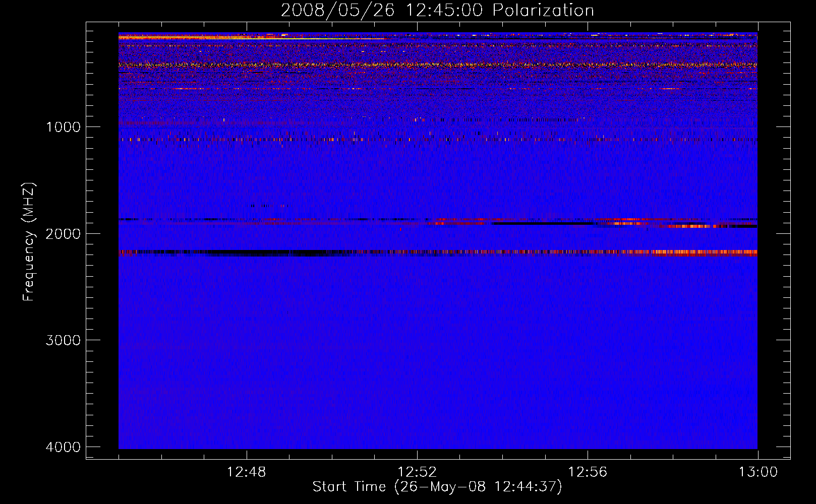Image resolution: width=816 pixels, height=504 pixels.
Task: Click the 2000 frequency tick label
Action: [63, 233]
